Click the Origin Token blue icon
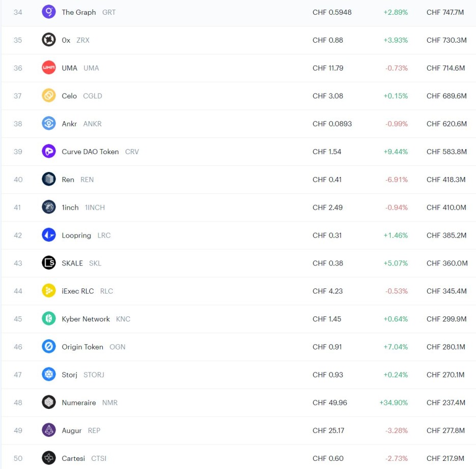The width and height of the screenshot is (476, 469). click(x=48, y=347)
